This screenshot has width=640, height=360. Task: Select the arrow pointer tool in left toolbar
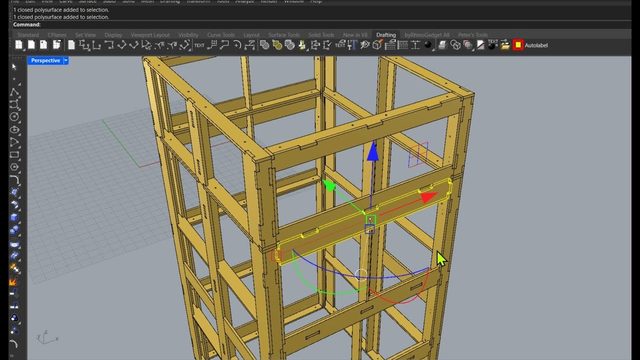pos(14,67)
